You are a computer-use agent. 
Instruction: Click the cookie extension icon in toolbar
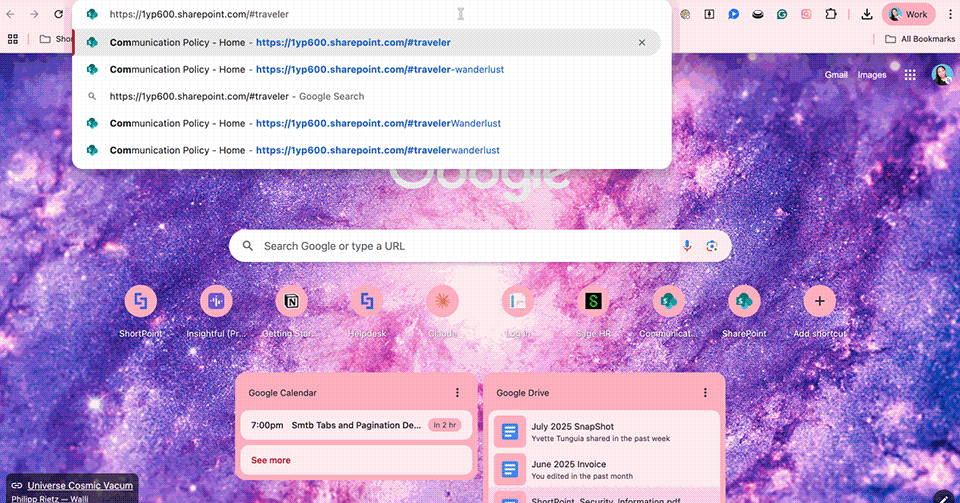(x=685, y=14)
